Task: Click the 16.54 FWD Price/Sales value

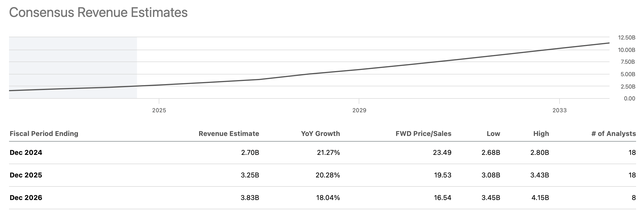Action: tap(443, 198)
